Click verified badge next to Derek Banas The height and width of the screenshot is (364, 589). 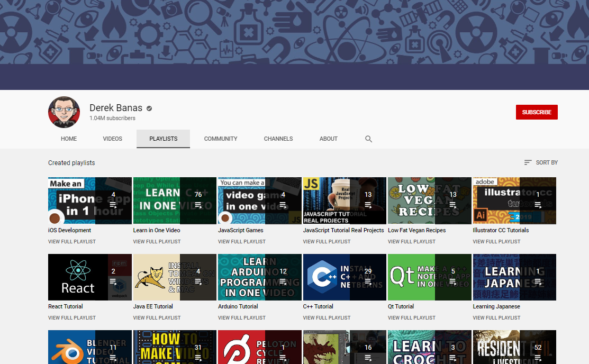[150, 108]
